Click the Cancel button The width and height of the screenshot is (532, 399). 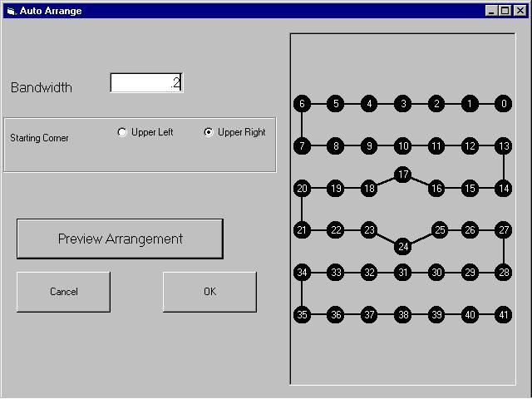(63, 292)
